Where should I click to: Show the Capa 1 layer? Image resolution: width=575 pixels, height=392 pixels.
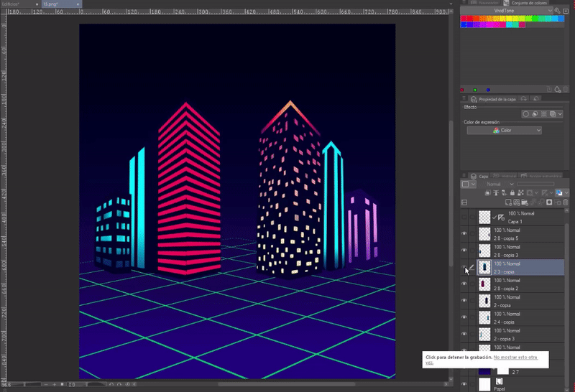click(x=464, y=217)
